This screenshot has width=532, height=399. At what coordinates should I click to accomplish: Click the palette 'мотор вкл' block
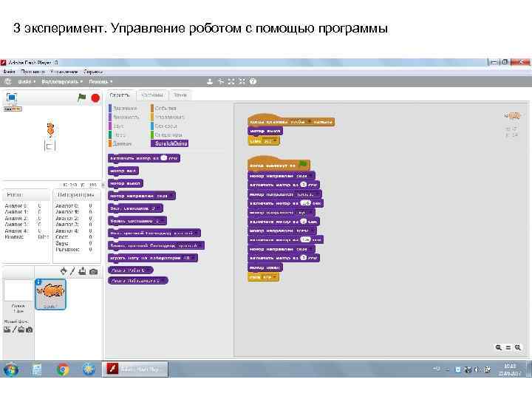123,171
